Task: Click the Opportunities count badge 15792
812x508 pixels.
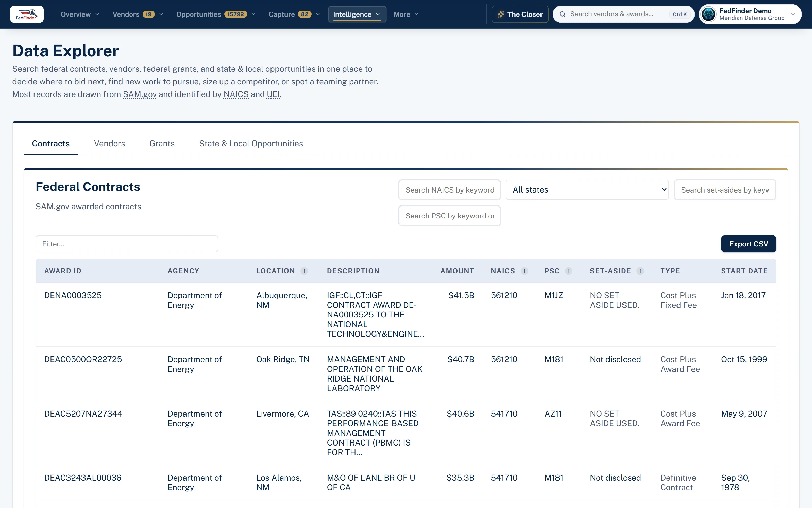Action: (235, 14)
